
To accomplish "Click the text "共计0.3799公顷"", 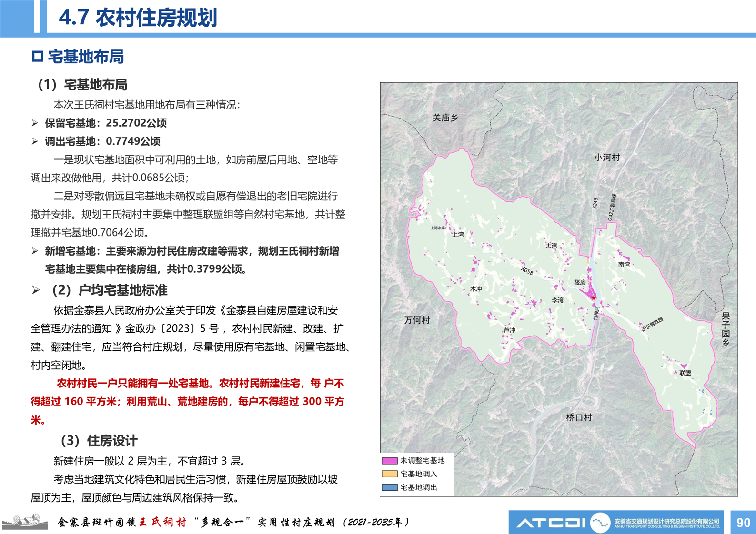I will click(203, 269).
